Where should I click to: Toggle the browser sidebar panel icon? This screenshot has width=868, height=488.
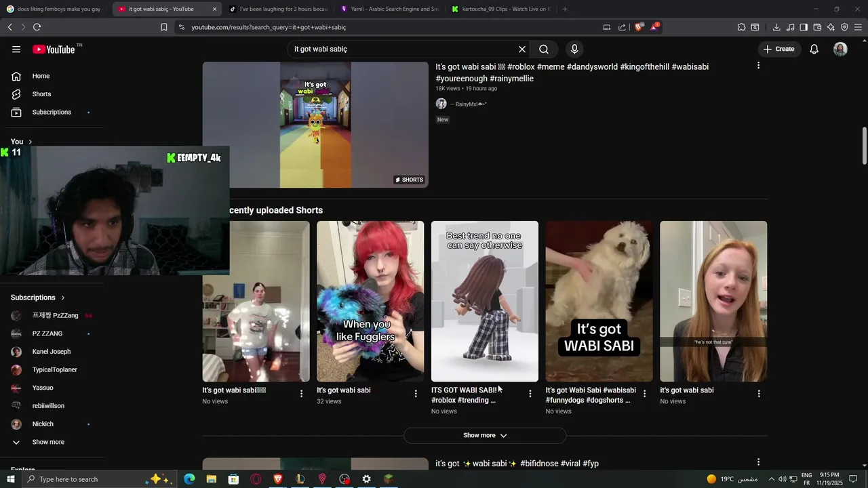tap(804, 27)
